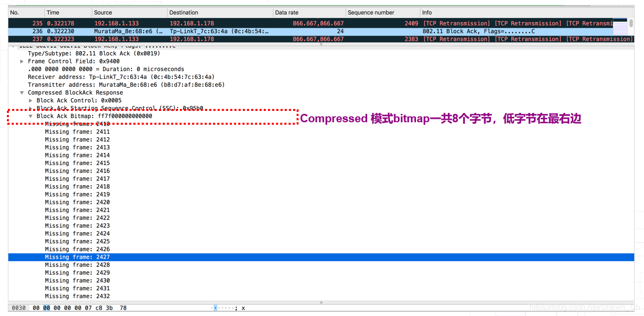The image size is (644, 316).
Task: Select Missing frame: 2419 row
Action: pyautogui.click(x=321, y=194)
